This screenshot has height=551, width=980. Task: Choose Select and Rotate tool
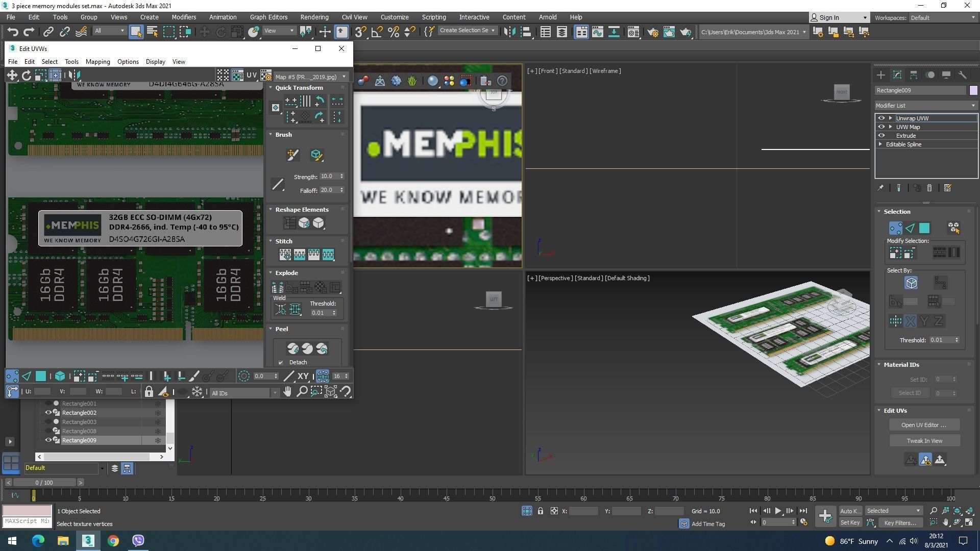[220, 32]
